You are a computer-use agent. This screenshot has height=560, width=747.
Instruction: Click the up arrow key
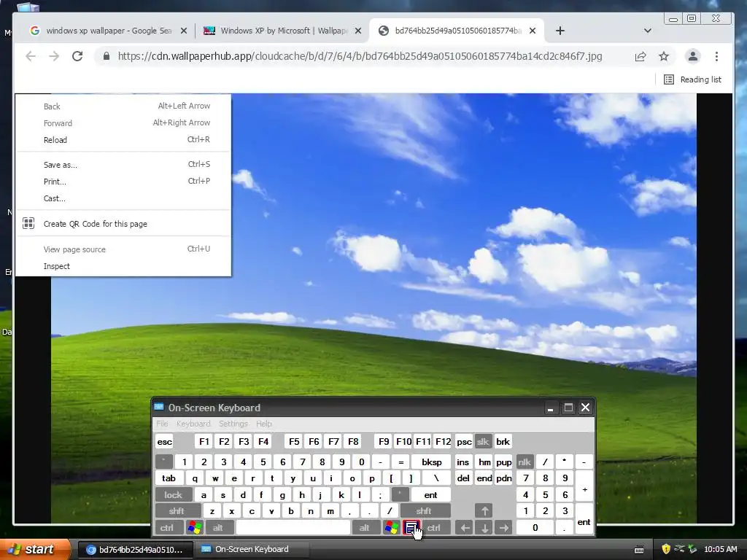point(484,511)
